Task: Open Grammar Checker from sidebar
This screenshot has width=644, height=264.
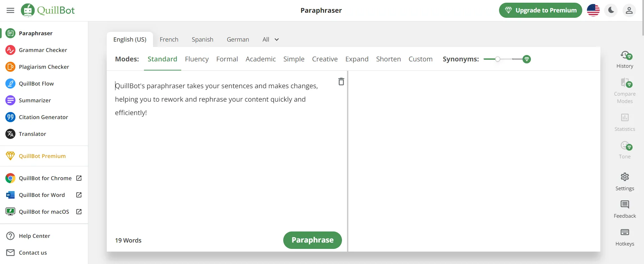Action: point(43,50)
